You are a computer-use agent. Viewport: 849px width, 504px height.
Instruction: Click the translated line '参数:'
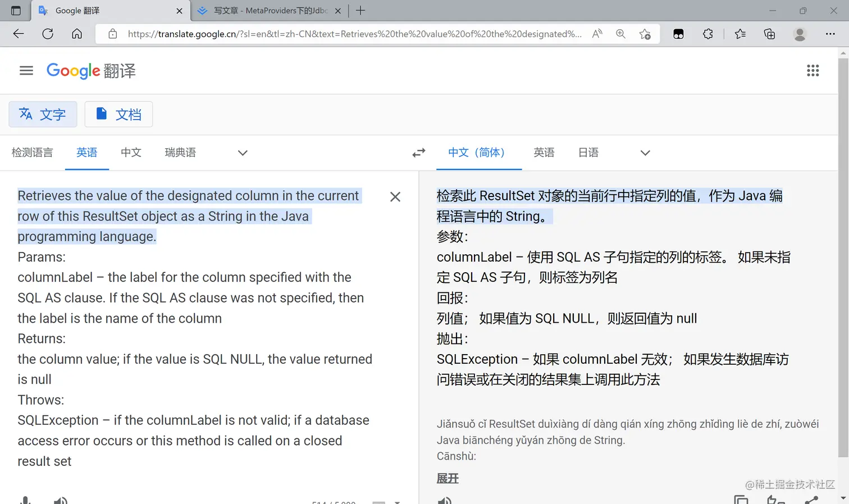click(x=453, y=237)
